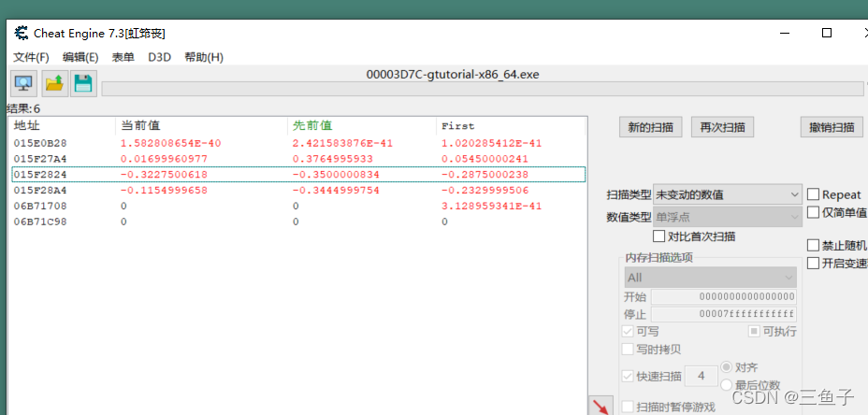Image resolution: width=868 pixels, height=415 pixels.
Task: Open the 扫描类型 dropdown
Action: click(x=728, y=194)
